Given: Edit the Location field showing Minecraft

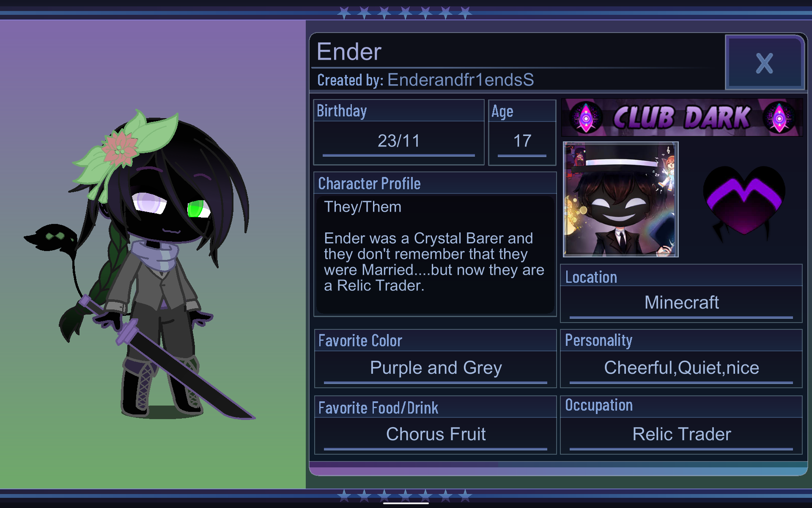Looking at the screenshot, I should pyautogui.click(x=681, y=303).
